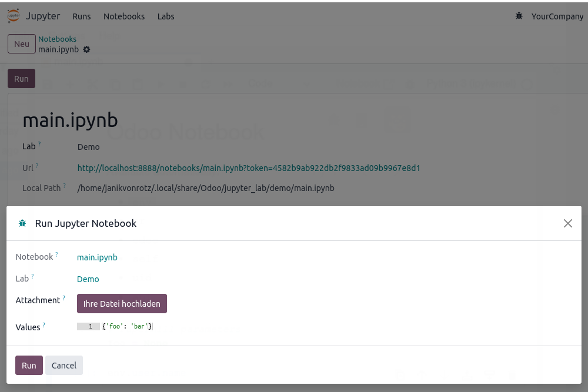Screen dimensions: 588x392
Task: Click the Jupyter logo icon
Action: coord(14,16)
